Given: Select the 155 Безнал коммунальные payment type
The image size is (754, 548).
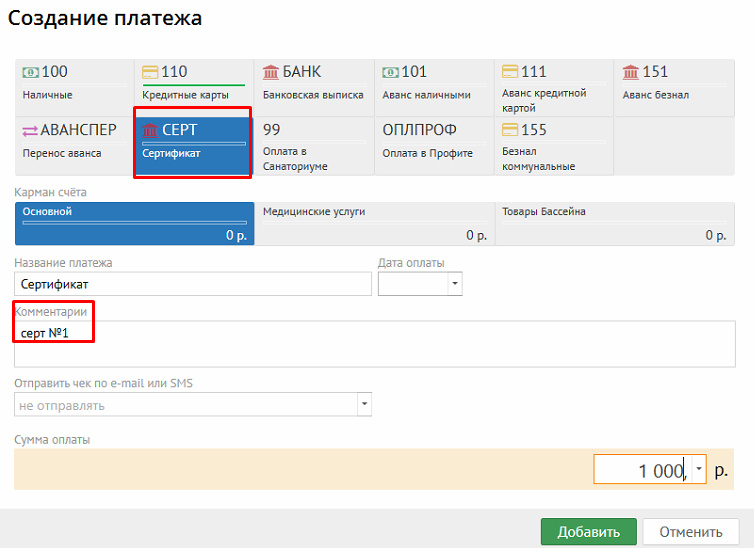Looking at the screenshot, I should pos(553,146).
